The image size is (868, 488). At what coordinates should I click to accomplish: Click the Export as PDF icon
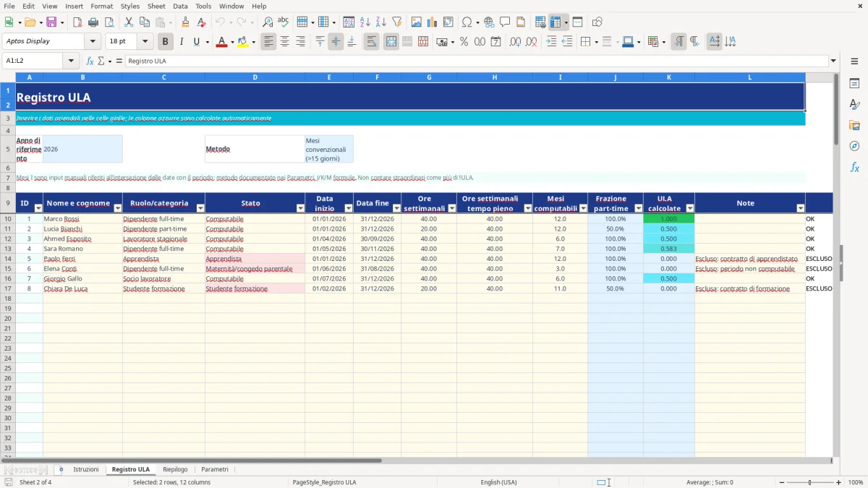[77, 22]
